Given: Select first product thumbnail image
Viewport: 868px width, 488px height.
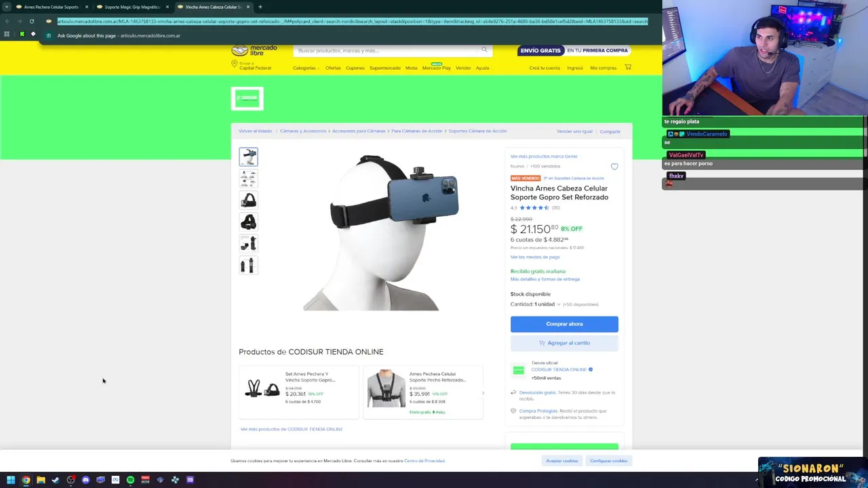Looking at the screenshot, I should (x=248, y=157).
